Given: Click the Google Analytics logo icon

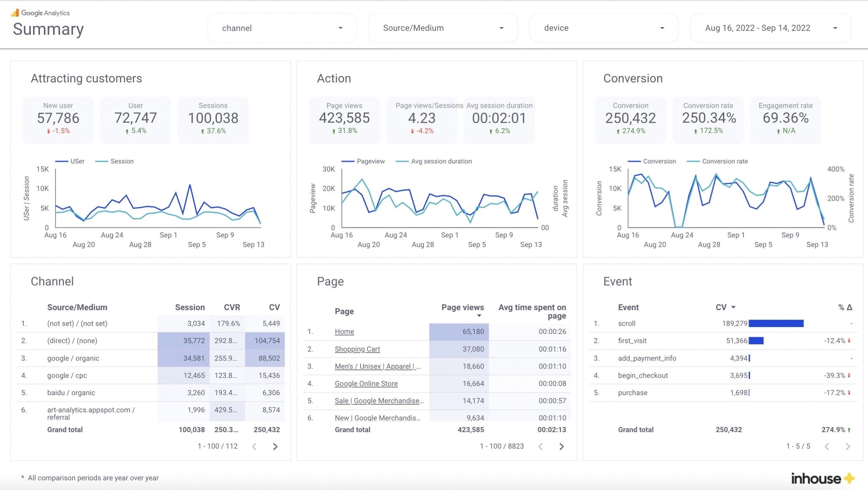Looking at the screenshot, I should click(14, 12).
